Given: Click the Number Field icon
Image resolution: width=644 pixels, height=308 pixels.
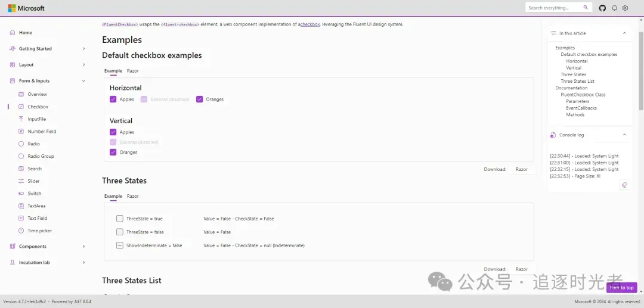Looking at the screenshot, I should click(21, 131).
